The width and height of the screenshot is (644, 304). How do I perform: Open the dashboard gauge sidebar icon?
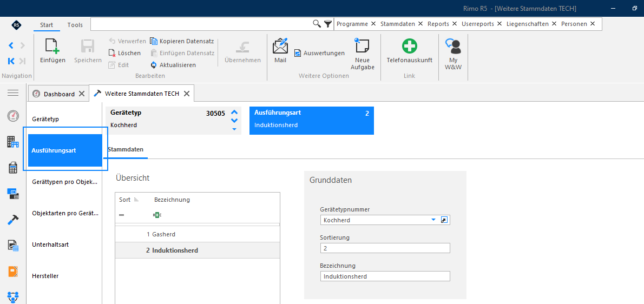(x=13, y=116)
